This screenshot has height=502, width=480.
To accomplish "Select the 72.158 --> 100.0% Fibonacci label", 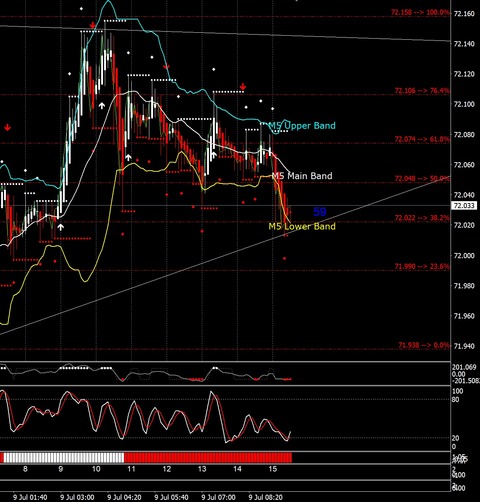I will (420, 12).
